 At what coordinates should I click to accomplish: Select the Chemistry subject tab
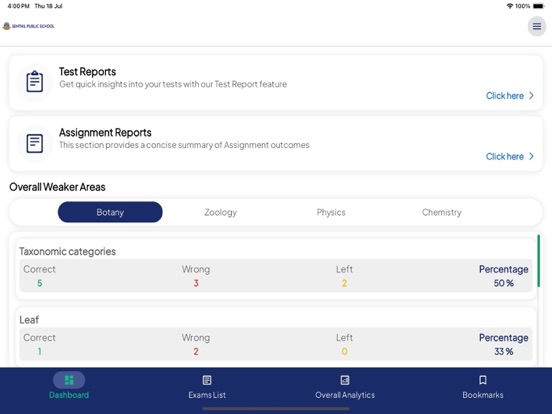pyautogui.click(x=441, y=212)
